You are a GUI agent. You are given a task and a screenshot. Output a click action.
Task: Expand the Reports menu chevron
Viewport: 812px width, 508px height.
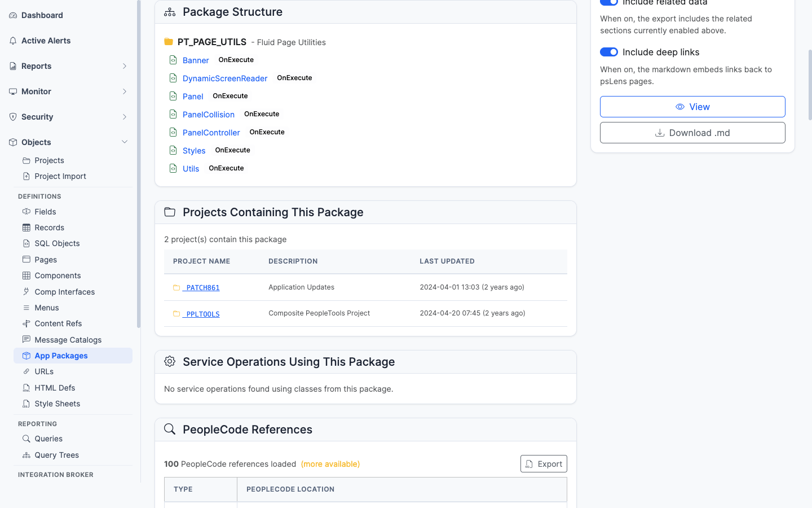click(125, 66)
